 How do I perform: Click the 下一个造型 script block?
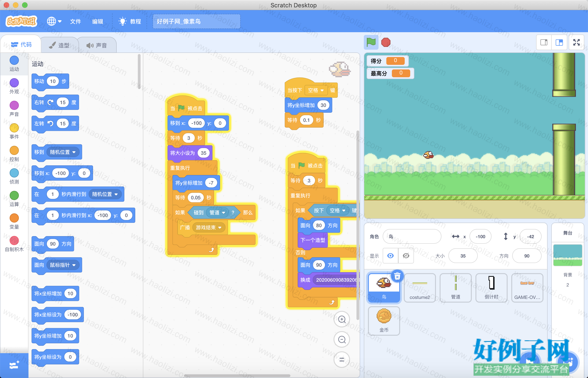coord(313,240)
